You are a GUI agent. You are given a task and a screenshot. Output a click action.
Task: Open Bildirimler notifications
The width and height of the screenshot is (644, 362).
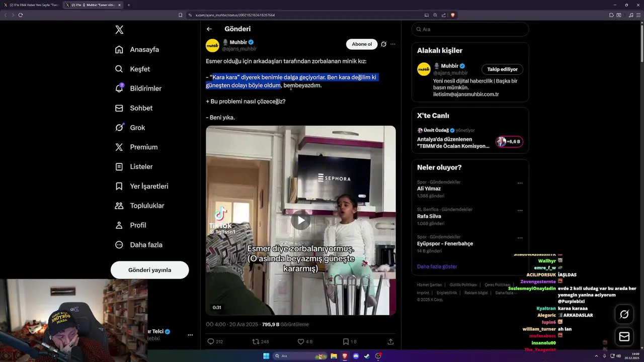pyautogui.click(x=138, y=88)
